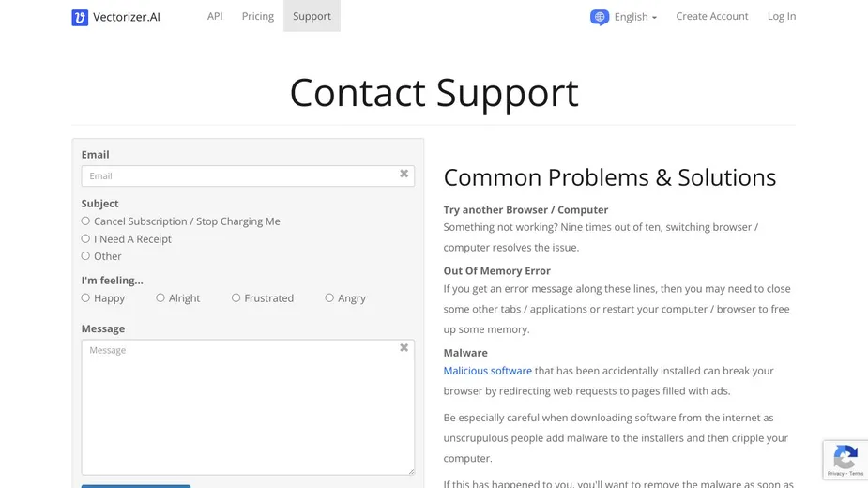Open the API page
Image resolution: width=868 pixels, height=488 pixels.
coord(215,16)
